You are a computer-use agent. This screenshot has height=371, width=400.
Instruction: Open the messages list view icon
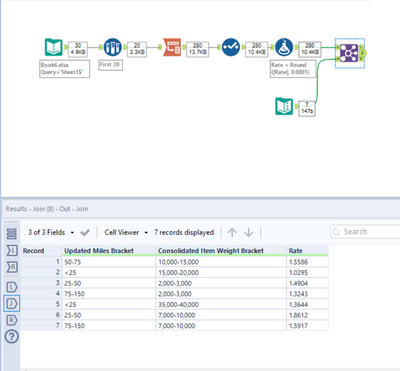pos(12,234)
